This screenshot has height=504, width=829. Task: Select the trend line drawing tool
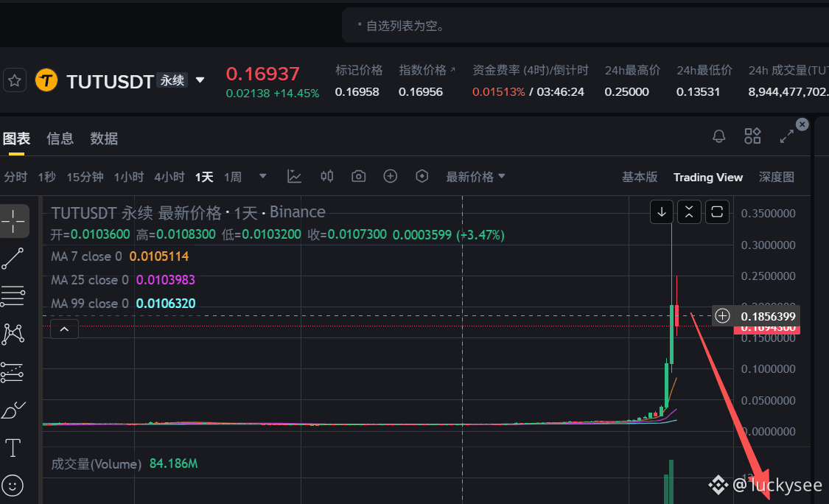pos(13,259)
